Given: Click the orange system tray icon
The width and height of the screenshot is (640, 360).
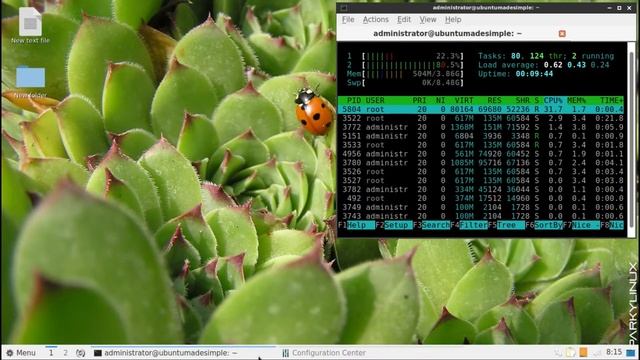Looking at the screenshot, I should 583,352.
